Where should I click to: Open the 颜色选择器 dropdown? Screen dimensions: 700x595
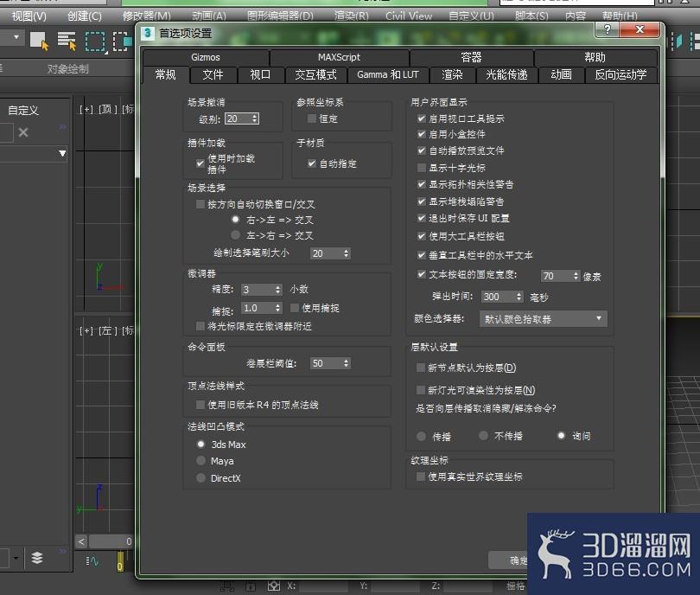544,319
